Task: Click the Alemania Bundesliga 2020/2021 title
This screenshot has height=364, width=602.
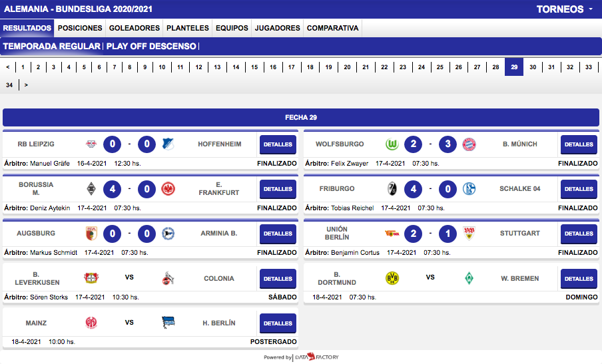Action: (x=78, y=9)
